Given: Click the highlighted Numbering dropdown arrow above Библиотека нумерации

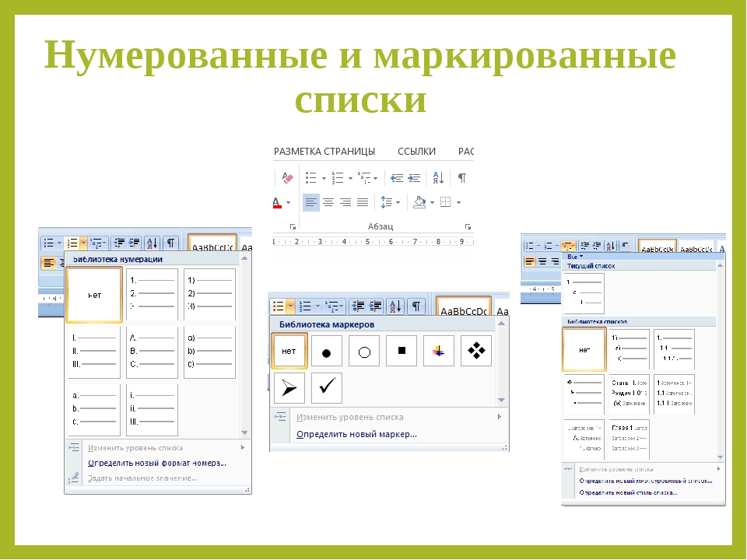Looking at the screenshot, I should click(x=83, y=243).
